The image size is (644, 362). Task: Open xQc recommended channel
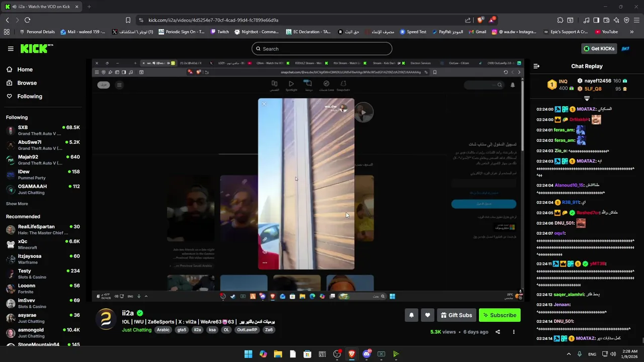tap(43, 244)
